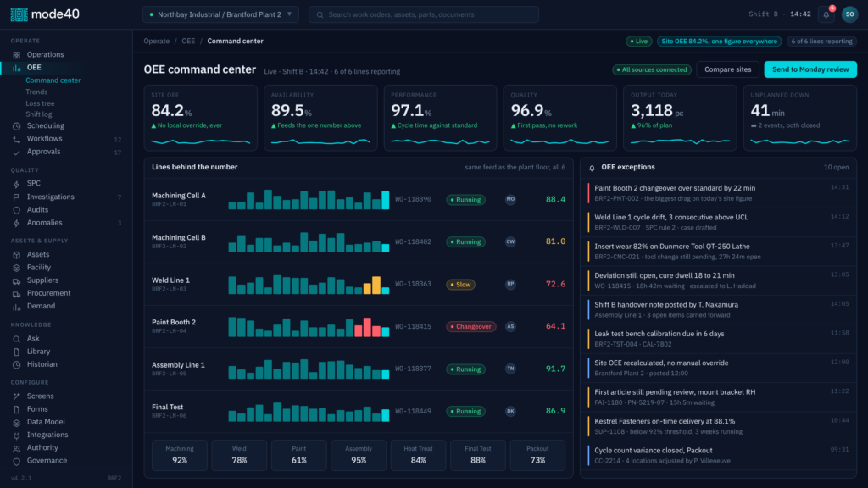Open the Unplanned Down 41 min card
Screen dimensions: 868x488
(800, 118)
